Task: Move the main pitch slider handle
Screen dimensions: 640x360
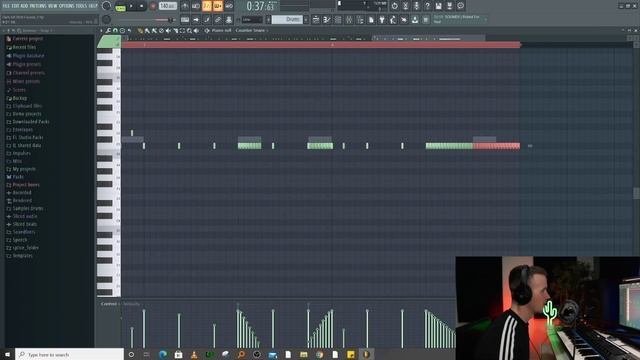Action: coord(171,20)
